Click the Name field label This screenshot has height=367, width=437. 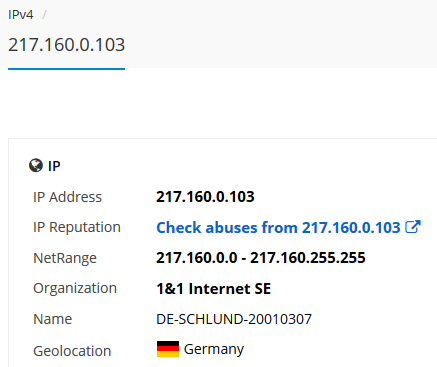[53, 319]
